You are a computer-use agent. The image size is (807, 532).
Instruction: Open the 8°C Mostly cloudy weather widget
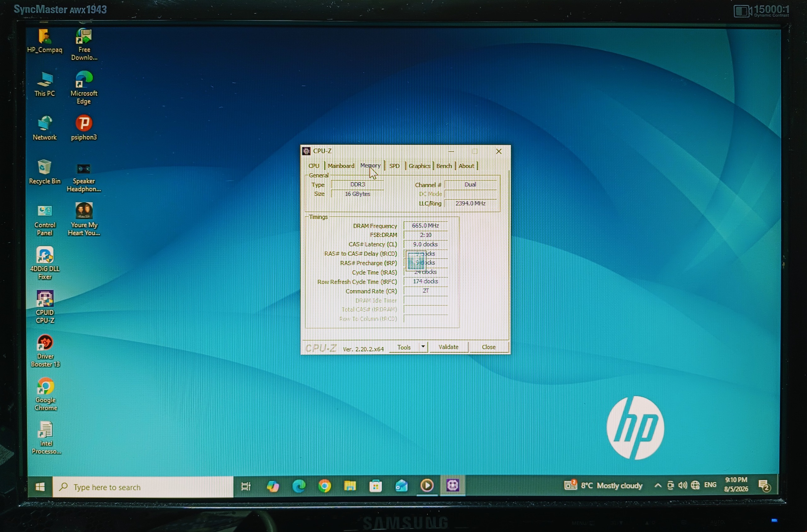tap(603, 486)
